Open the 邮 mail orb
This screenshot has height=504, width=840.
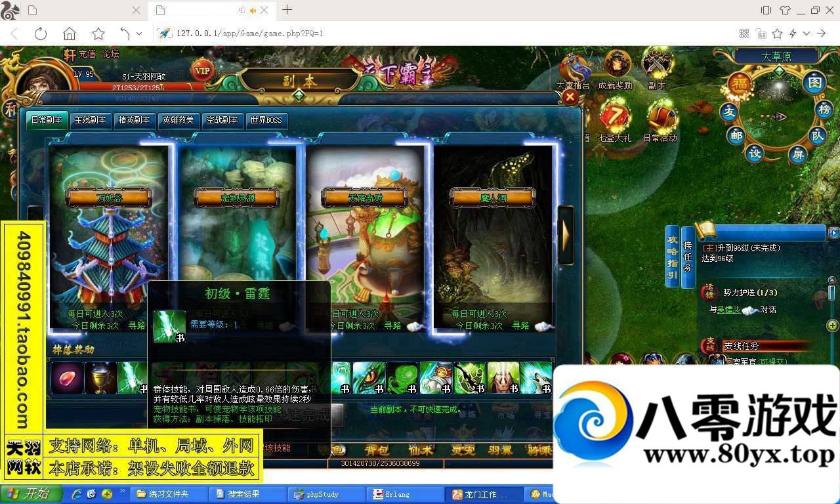pos(736,136)
